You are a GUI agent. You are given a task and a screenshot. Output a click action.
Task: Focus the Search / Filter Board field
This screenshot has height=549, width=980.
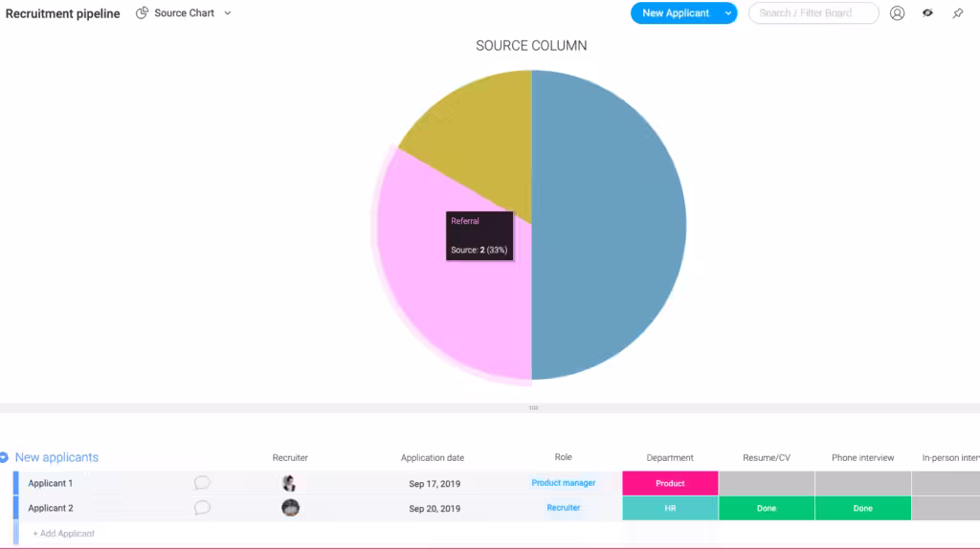coord(813,13)
